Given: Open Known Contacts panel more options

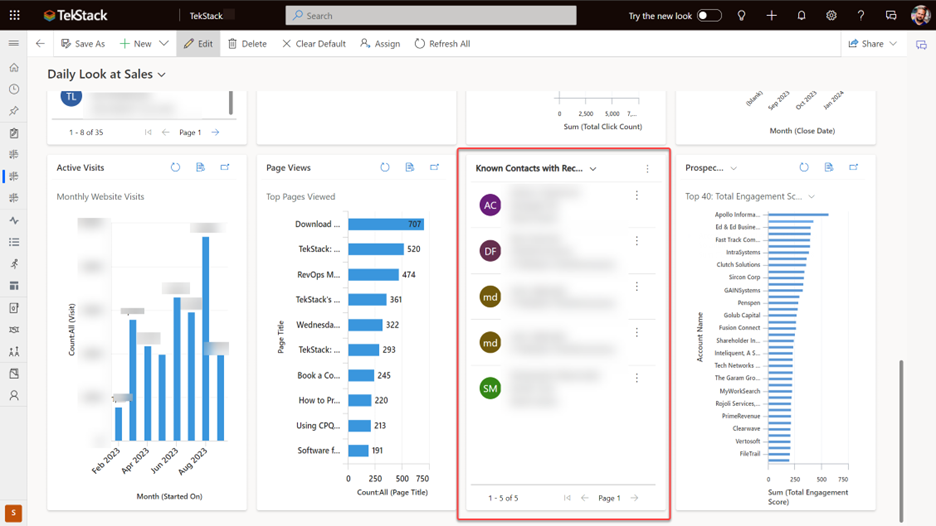Looking at the screenshot, I should click(647, 169).
